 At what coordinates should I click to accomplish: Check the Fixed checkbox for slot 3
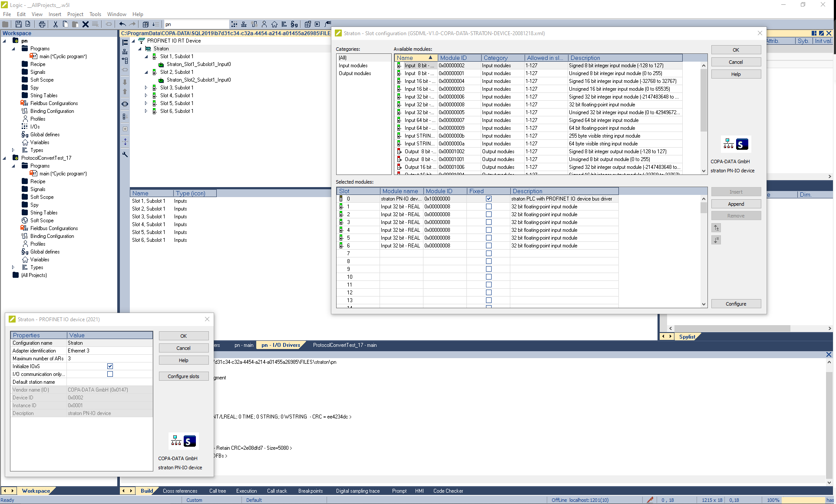pyautogui.click(x=489, y=222)
